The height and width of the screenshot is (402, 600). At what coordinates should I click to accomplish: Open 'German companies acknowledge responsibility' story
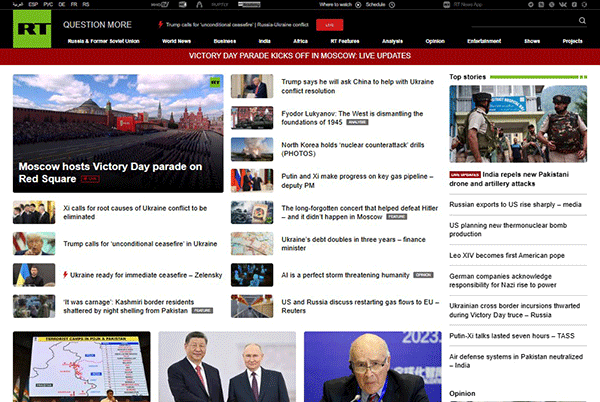[503, 280]
